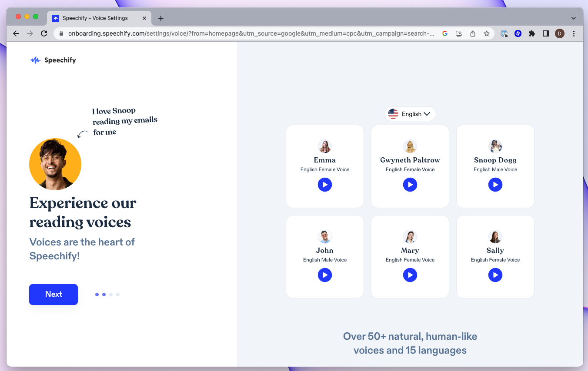Click the Gwyneth Paltrow name text
Screen dimensions: 588x371
410,160
